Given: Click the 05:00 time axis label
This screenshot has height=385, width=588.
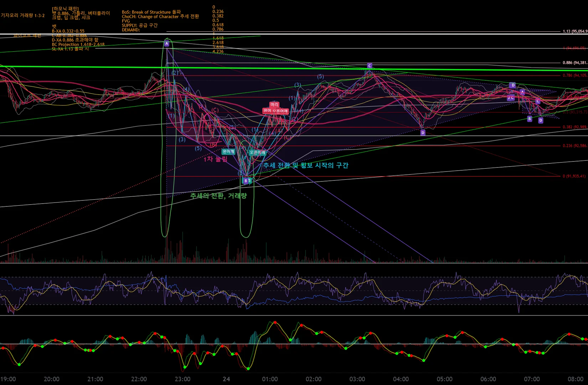Looking at the screenshot, I should click(444, 379).
